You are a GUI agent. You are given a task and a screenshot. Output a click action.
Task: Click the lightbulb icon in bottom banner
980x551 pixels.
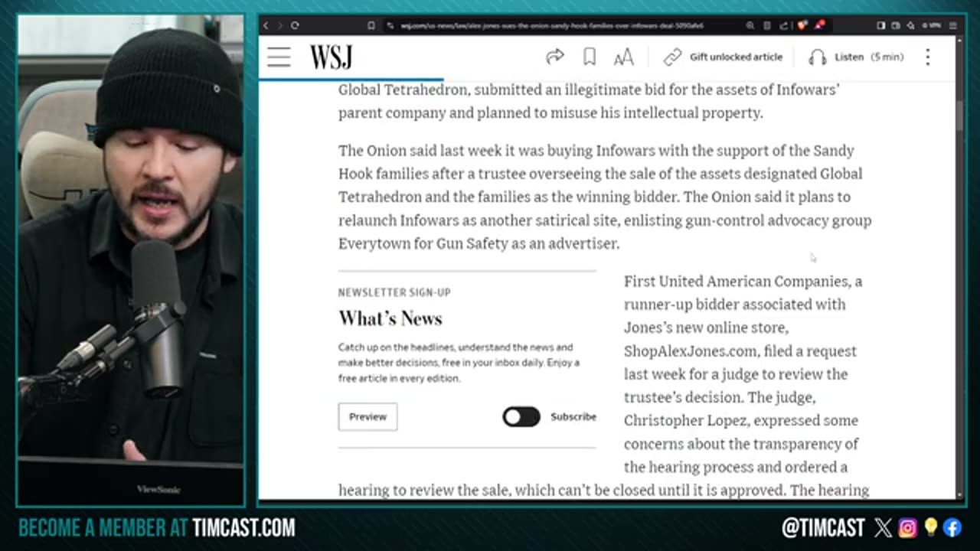(x=930, y=527)
